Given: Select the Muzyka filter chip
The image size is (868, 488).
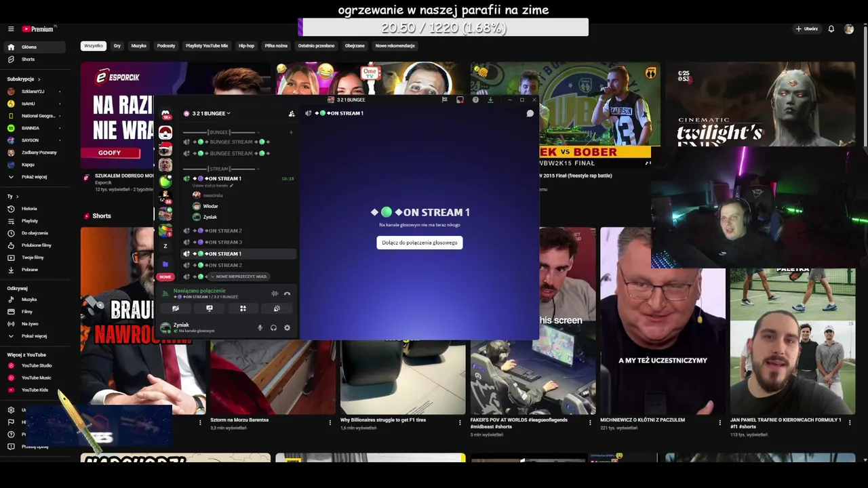Looking at the screenshot, I should 139,46.
